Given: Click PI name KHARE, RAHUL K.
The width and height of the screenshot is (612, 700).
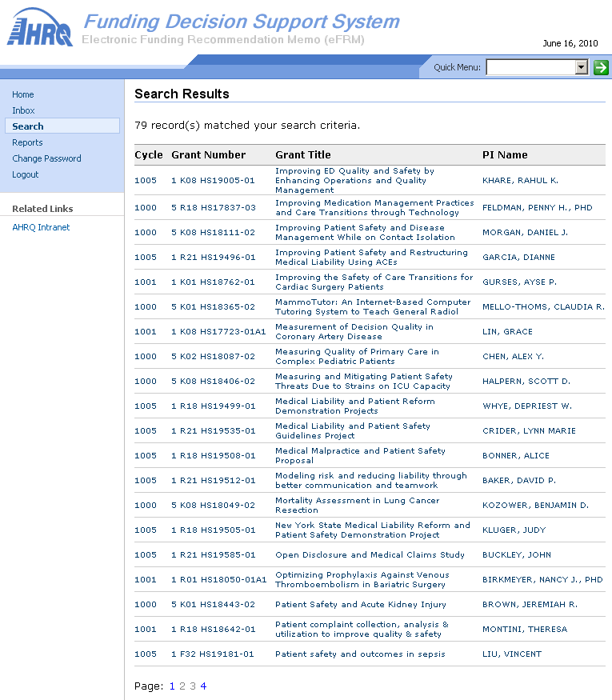Looking at the screenshot, I should coord(520,181).
